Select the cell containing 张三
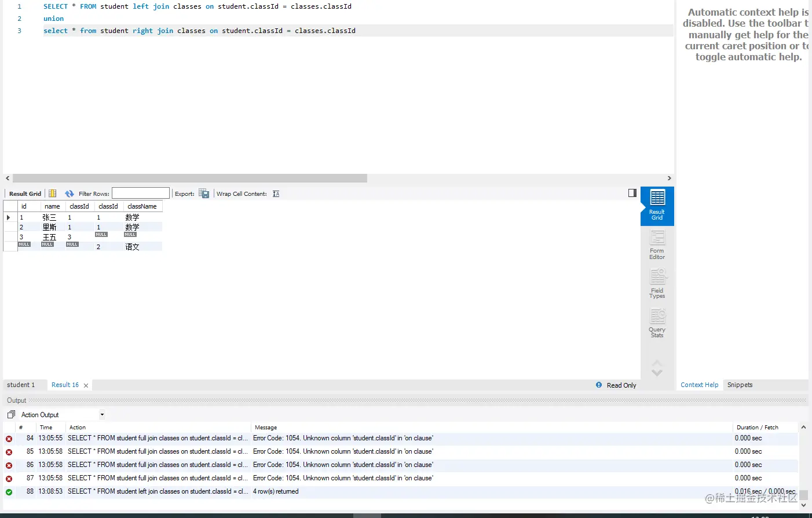This screenshot has width=812, height=518. [x=52, y=217]
